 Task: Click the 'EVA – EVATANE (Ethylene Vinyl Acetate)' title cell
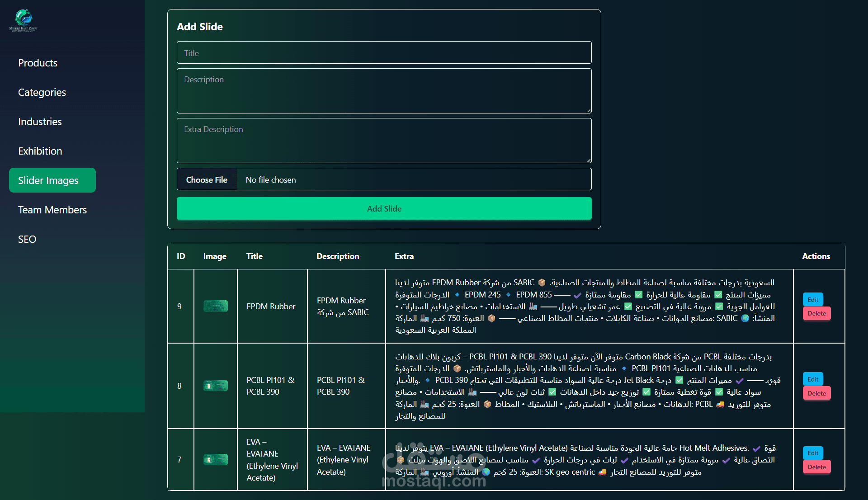tap(272, 460)
